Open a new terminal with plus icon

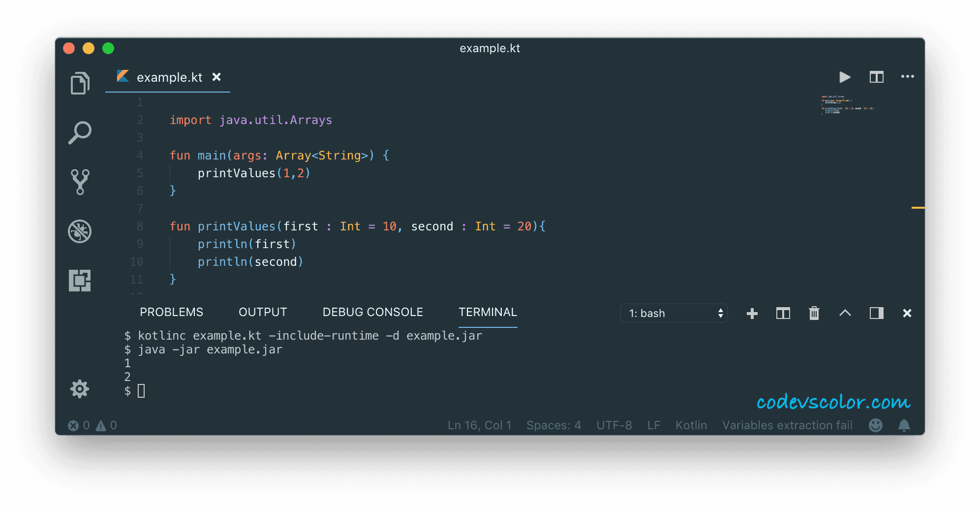coord(751,313)
